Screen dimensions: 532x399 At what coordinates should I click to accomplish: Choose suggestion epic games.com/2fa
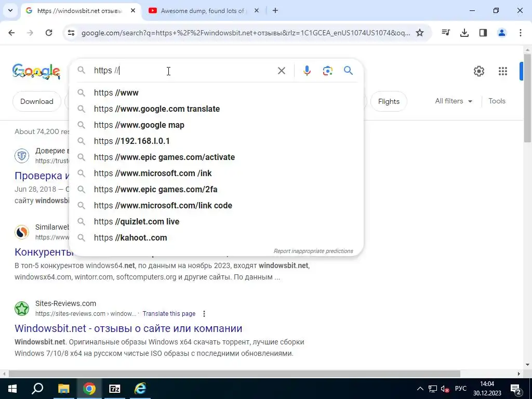[216, 189]
